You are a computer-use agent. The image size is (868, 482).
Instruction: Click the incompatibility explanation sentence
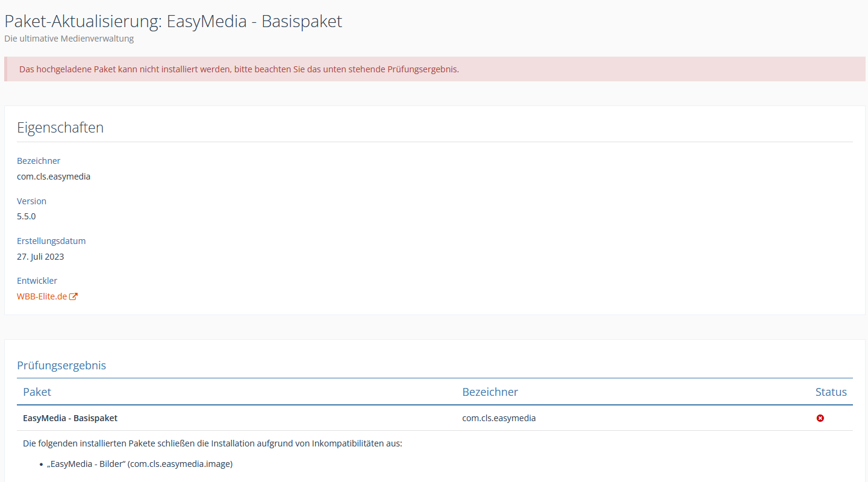pos(212,443)
